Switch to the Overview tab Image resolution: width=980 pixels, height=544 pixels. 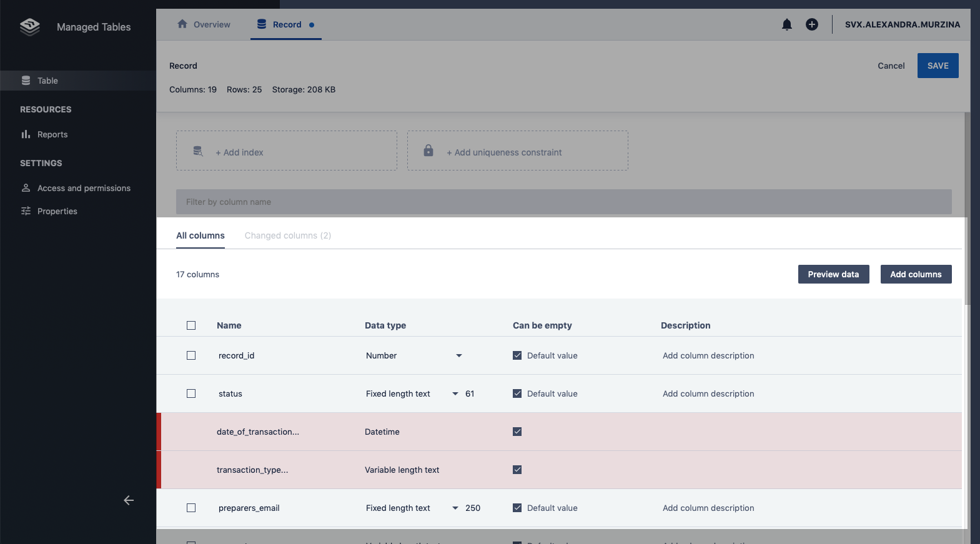tap(204, 24)
